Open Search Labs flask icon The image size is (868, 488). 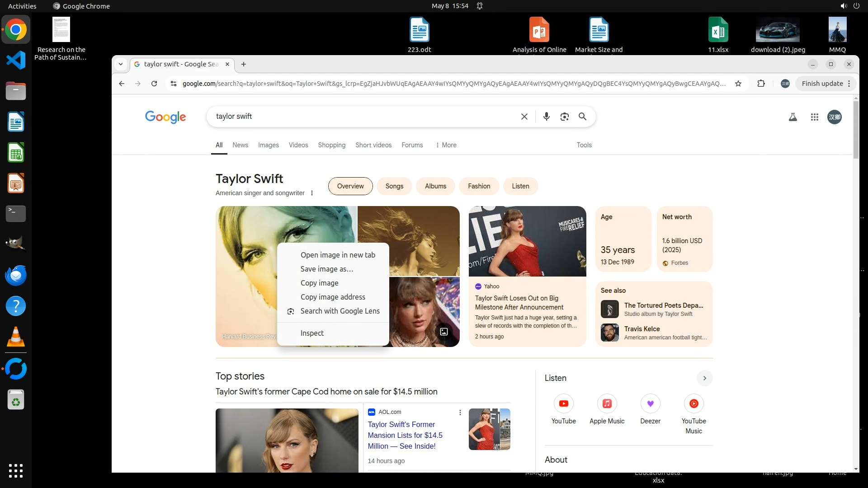click(x=793, y=117)
